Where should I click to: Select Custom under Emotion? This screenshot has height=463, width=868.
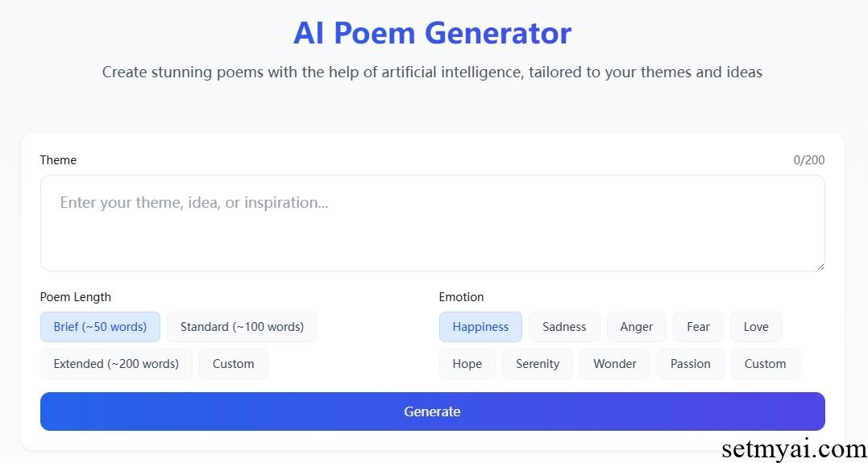[x=766, y=364]
